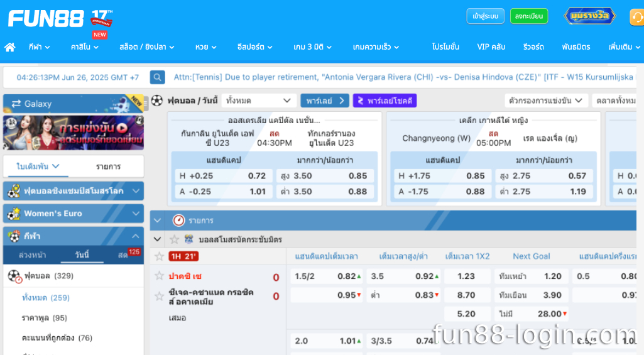Collapse the รายการ blue header chevron
644x355 pixels.
[157, 221]
